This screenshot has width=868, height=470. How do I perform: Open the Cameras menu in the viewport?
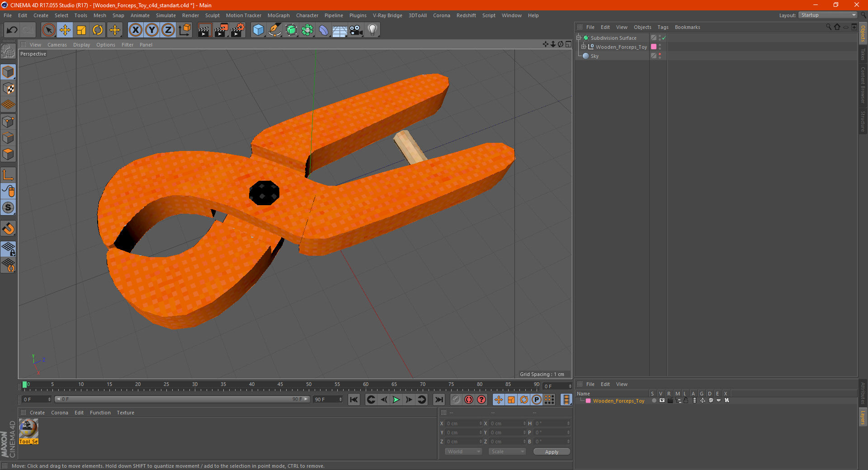(x=57, y=45)
